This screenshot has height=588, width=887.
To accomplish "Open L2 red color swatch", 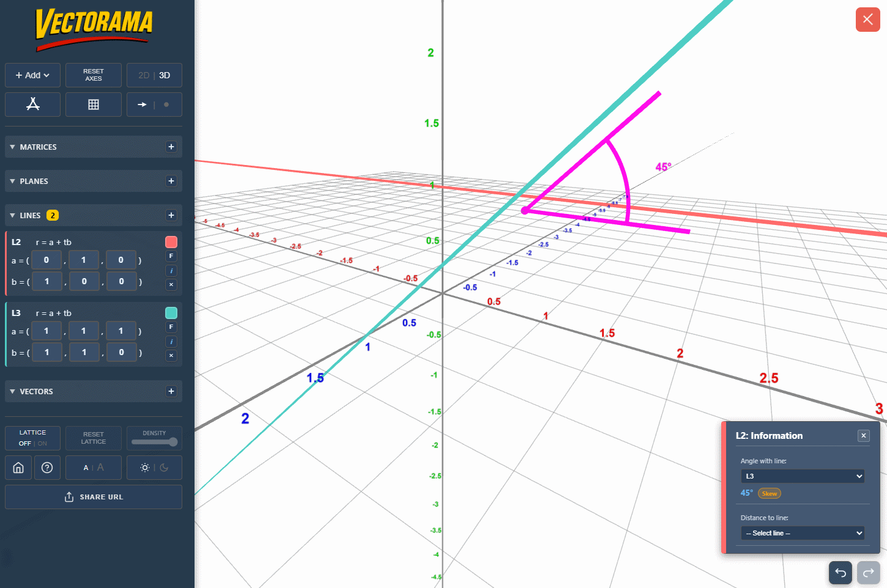I will point(171,242).
